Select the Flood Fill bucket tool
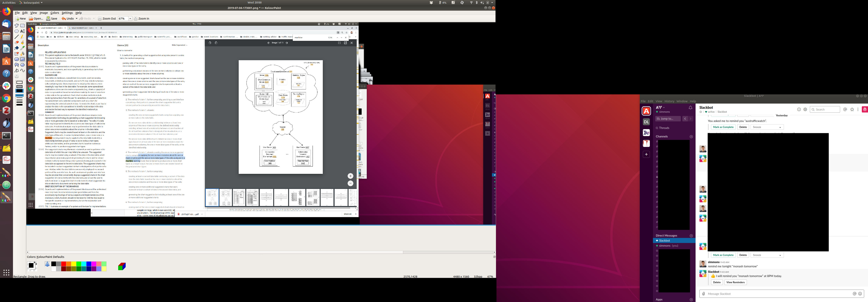This screenshot has width=868, height=302. 16,48
